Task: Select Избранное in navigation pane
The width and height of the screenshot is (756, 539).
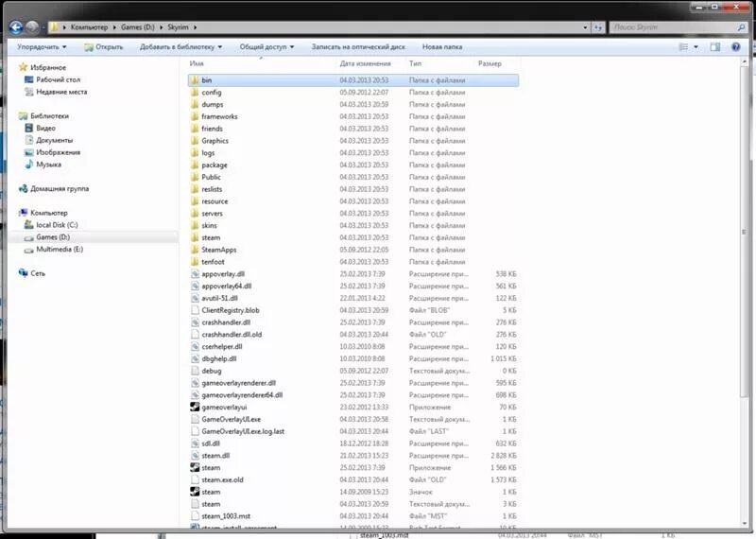Action: pyautogui.click(x=48, y=67)
